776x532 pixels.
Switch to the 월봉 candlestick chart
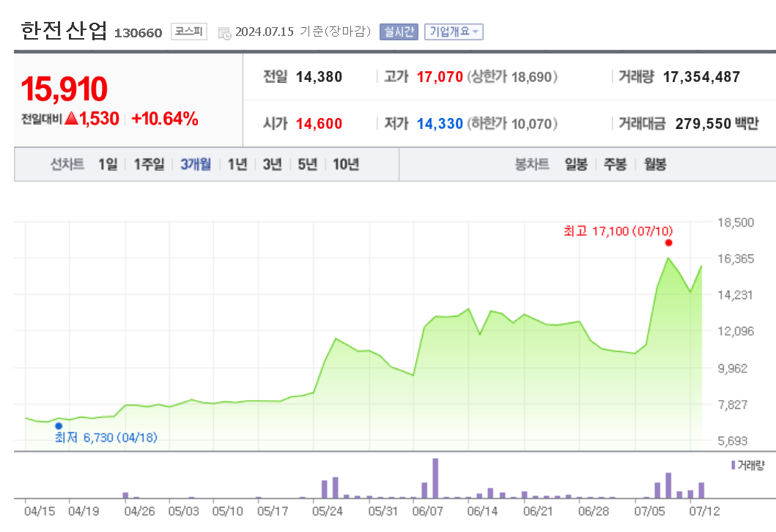point(655,164)
